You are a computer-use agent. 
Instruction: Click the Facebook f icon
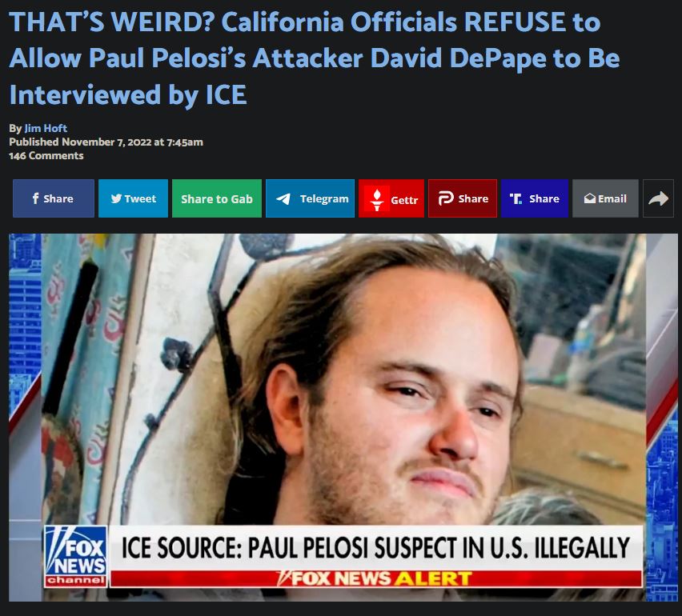[36, 198]
